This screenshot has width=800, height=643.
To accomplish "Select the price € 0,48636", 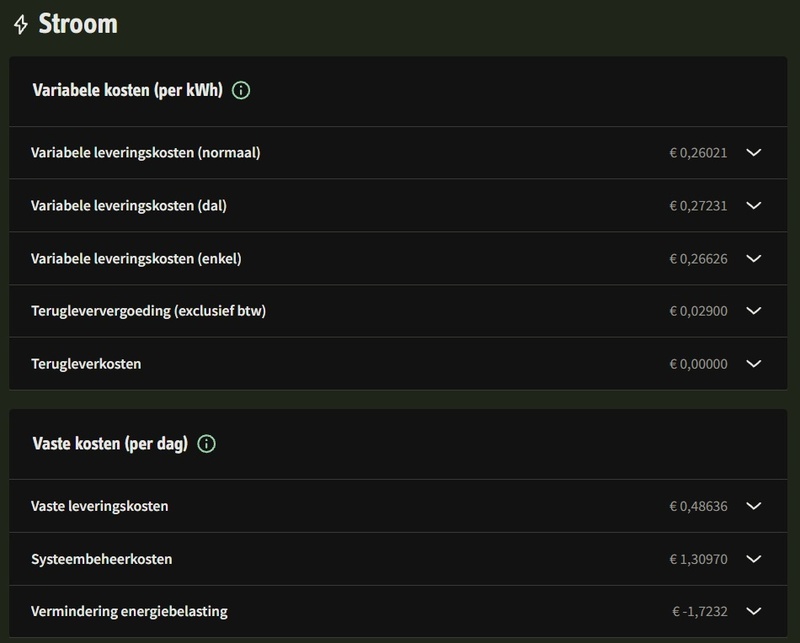I will [x=698, y=506].
